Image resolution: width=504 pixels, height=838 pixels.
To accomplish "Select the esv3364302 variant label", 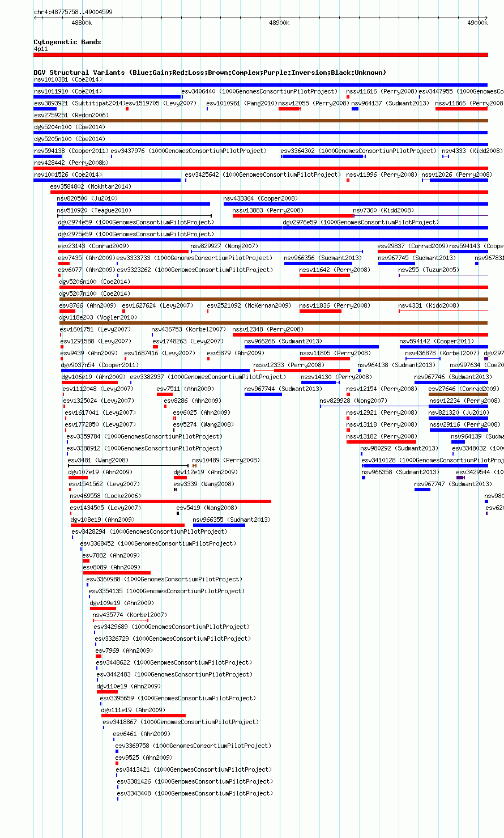I will [x=358, y=151].
